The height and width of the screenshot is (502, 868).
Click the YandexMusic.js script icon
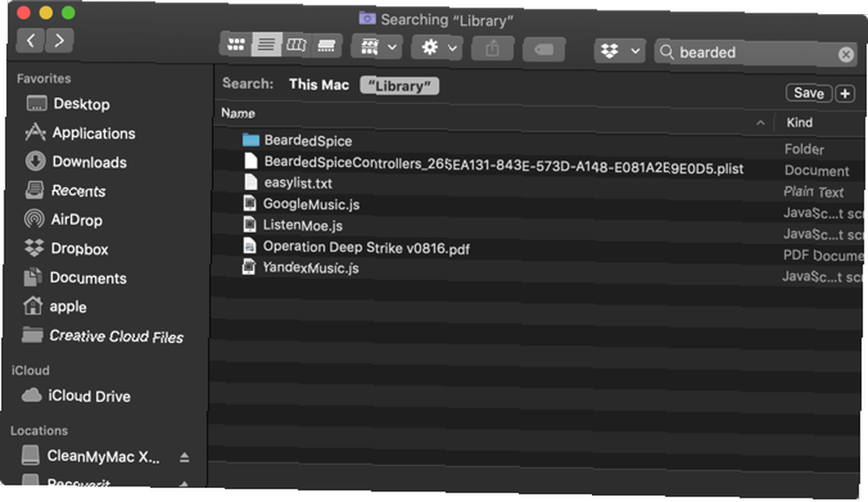pyautogui.click(x=248, y=267)
